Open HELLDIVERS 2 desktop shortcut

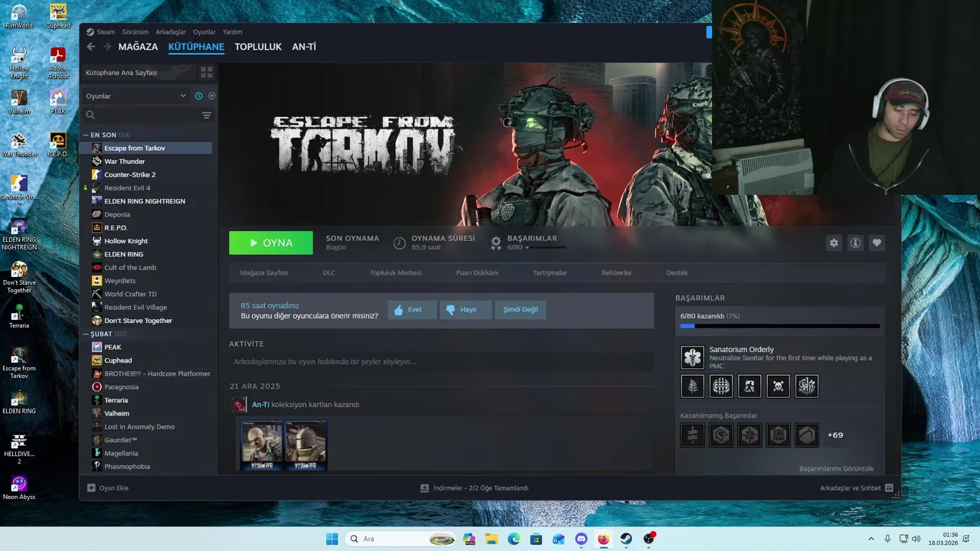pyautogui.click(x=19, y=449)
